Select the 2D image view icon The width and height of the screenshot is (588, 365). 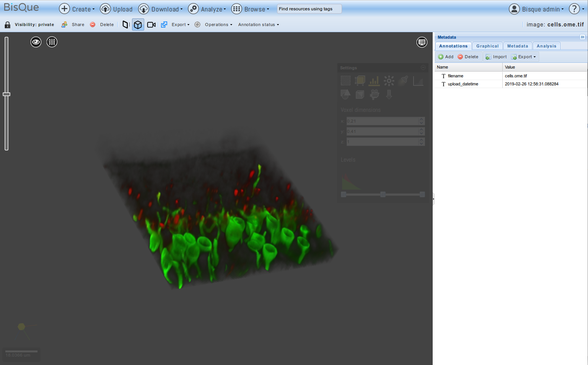(x=125, y=25)
